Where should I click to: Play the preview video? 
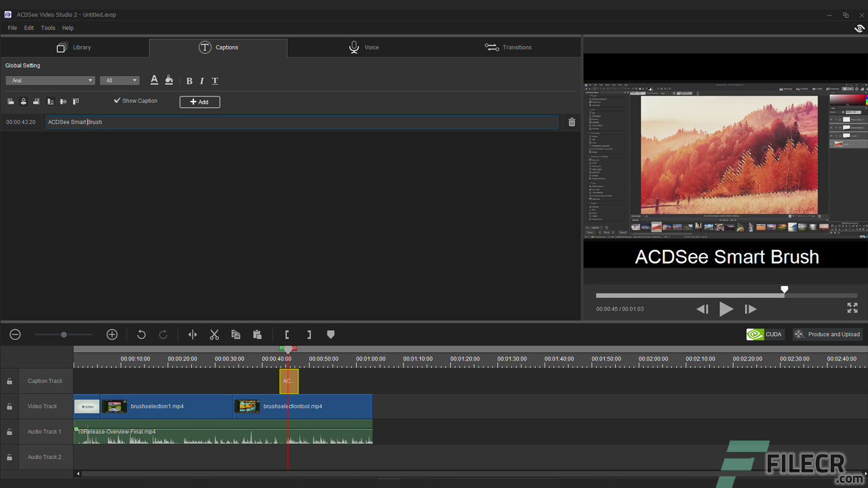(726, 309)
